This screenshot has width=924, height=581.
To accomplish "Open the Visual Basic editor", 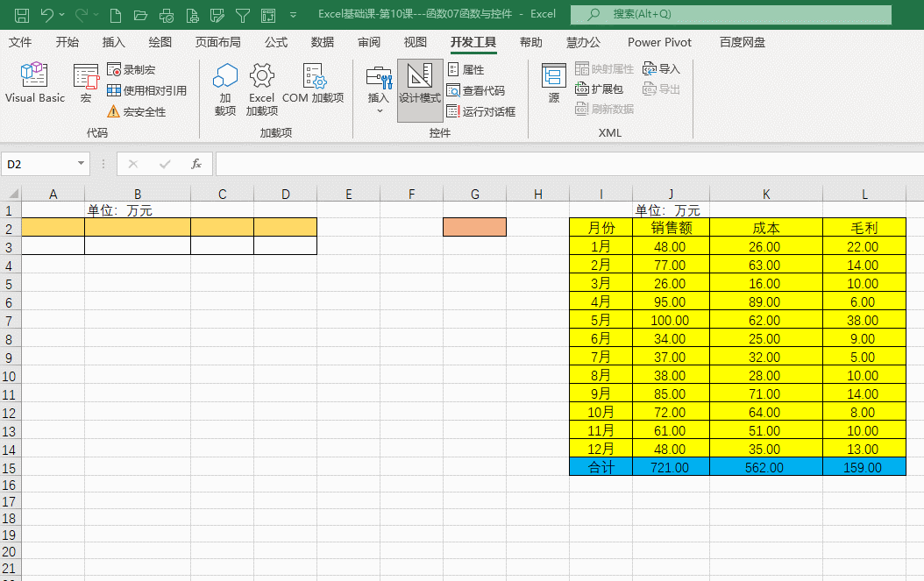I will (35, 83).
